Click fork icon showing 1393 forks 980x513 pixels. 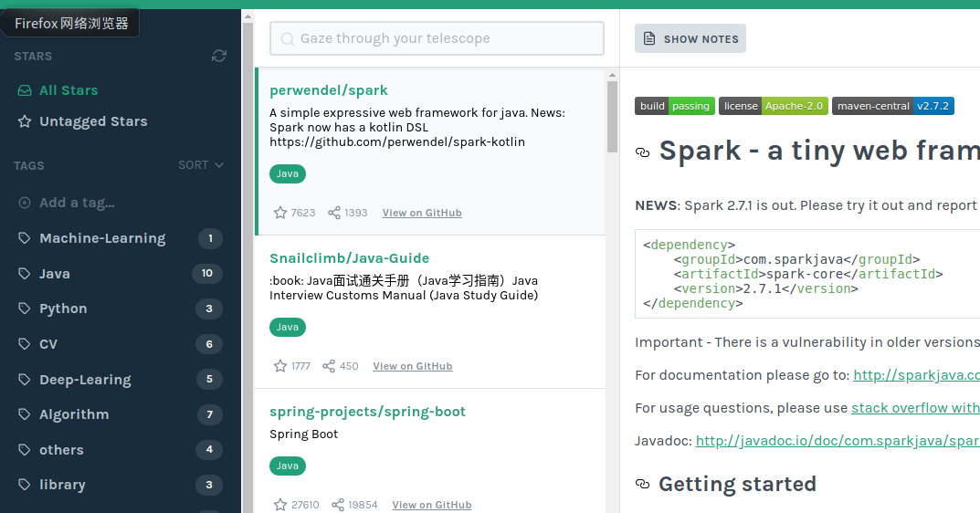[334, 213]
